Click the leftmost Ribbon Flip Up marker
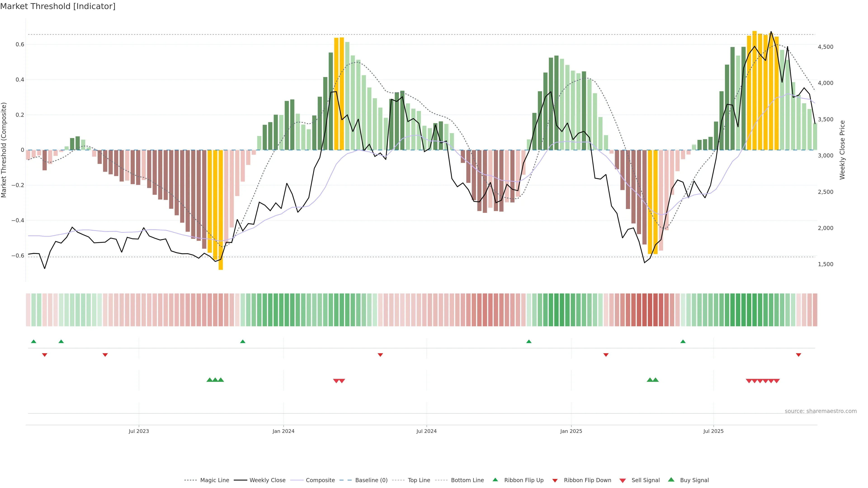The image size is (868, 488). [x=33, y=342]
